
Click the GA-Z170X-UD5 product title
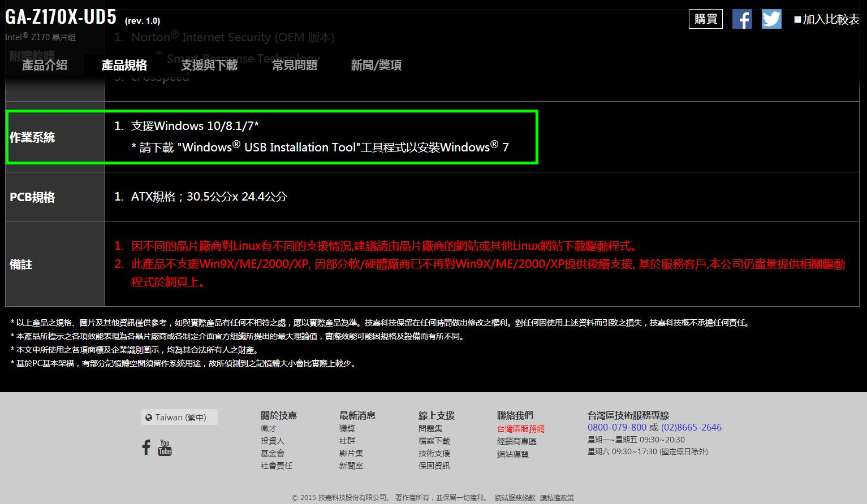pyautogui.click(x=61, y=17)
